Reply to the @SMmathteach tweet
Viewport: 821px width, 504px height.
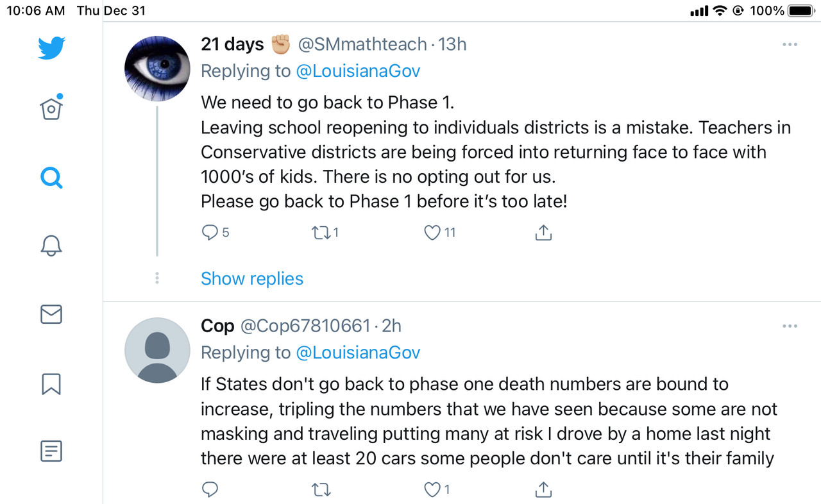pos(210,232)
